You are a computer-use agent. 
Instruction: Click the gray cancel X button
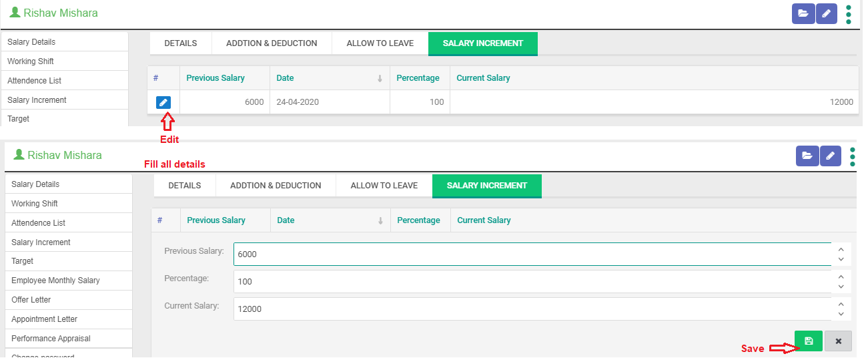[x=838, y=341]
